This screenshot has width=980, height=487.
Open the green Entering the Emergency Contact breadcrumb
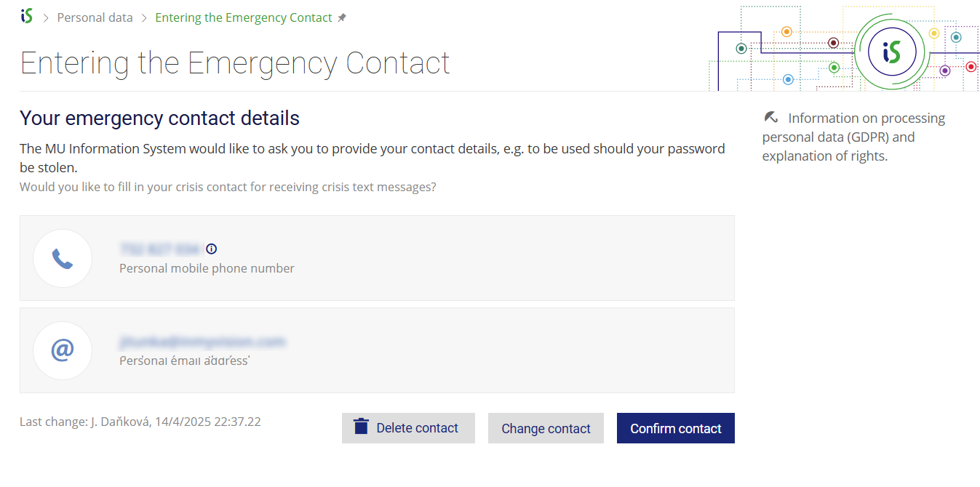244,17
